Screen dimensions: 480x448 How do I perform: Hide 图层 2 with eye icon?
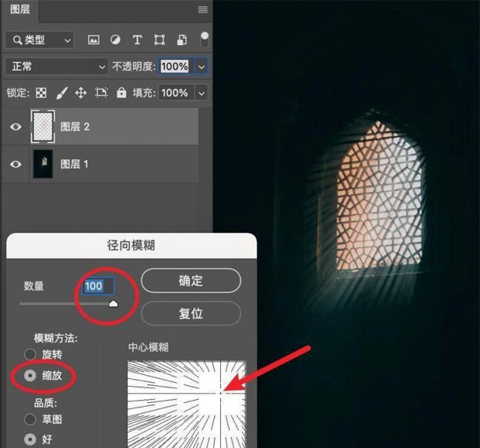coord(16,126)
